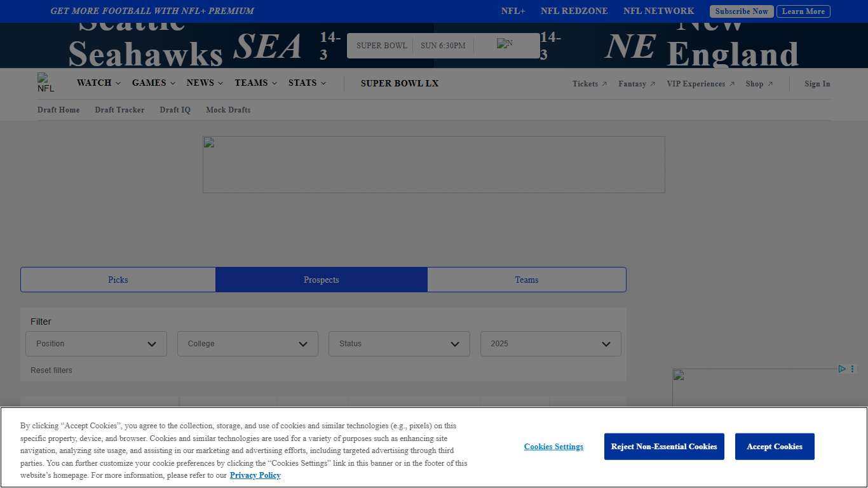Reject Non-Essential Cookies
This screenshot has width=868, height=488.
(x=664, y=447)
